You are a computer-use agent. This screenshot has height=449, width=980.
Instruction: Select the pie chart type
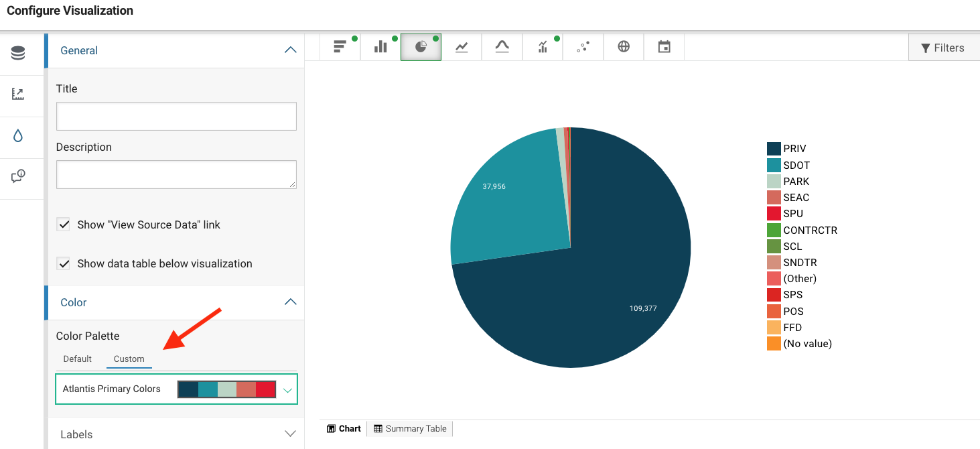[421, 47]
